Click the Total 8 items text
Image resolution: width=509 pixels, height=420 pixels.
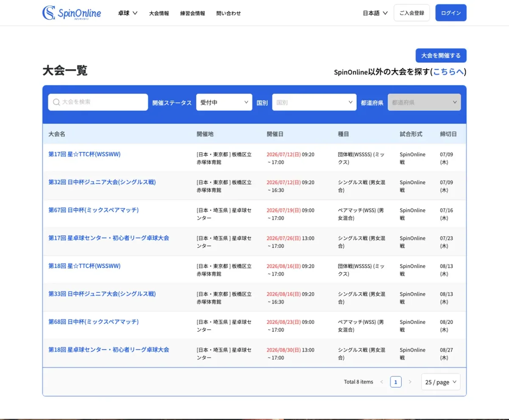(x=358, y=382)
